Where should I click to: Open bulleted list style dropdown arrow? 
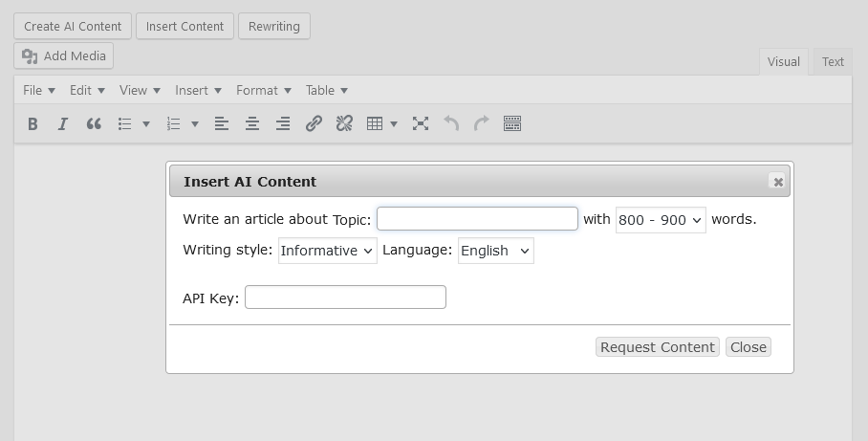point(146,123)
